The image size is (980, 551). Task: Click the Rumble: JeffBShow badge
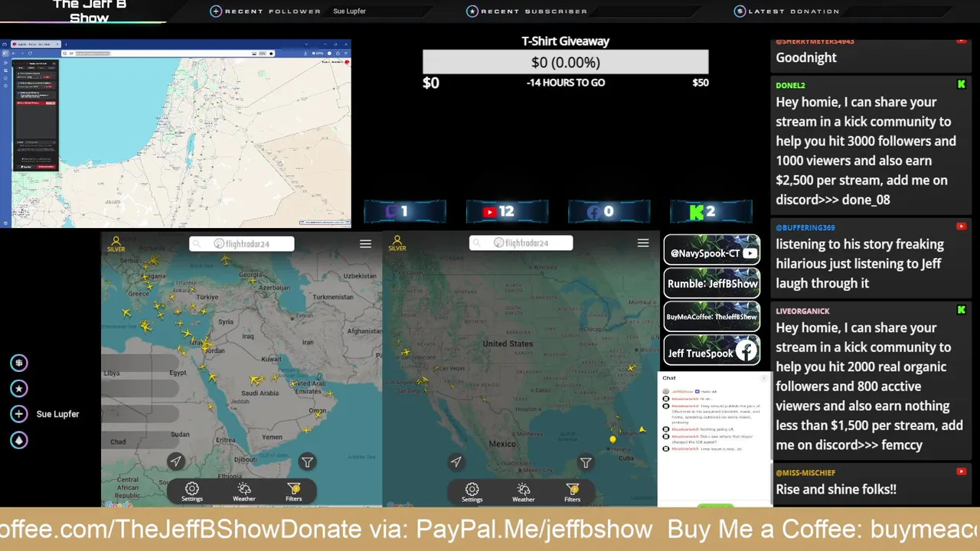tap(712, 283)
